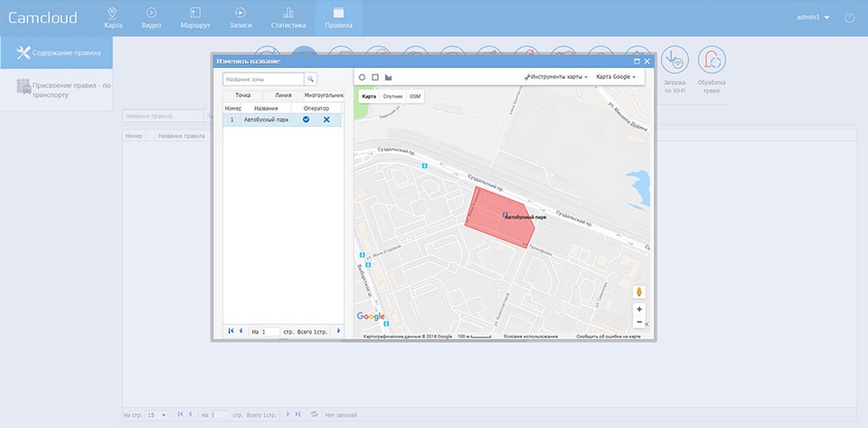Image resolution: width=868 pixels, height=428 pixels.
Task: Select the polygon drawing tool on map
Action: pos(388,78)
